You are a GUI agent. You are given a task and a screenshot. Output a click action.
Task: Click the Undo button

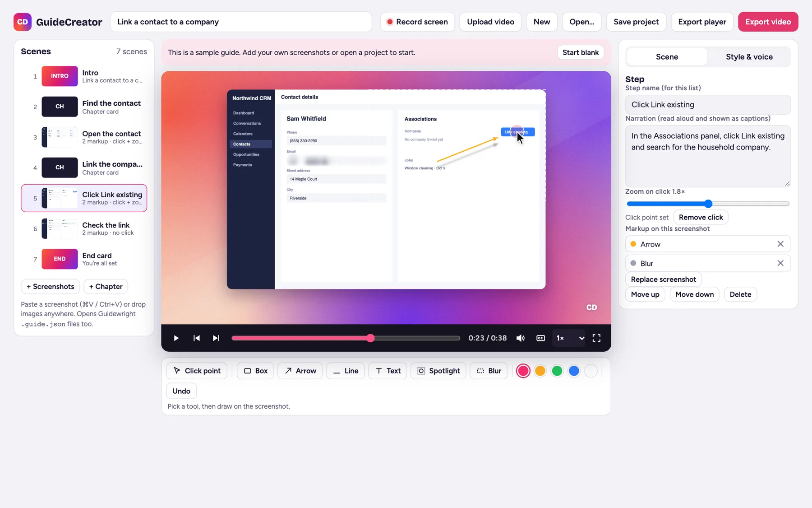[x=181, y=391]
